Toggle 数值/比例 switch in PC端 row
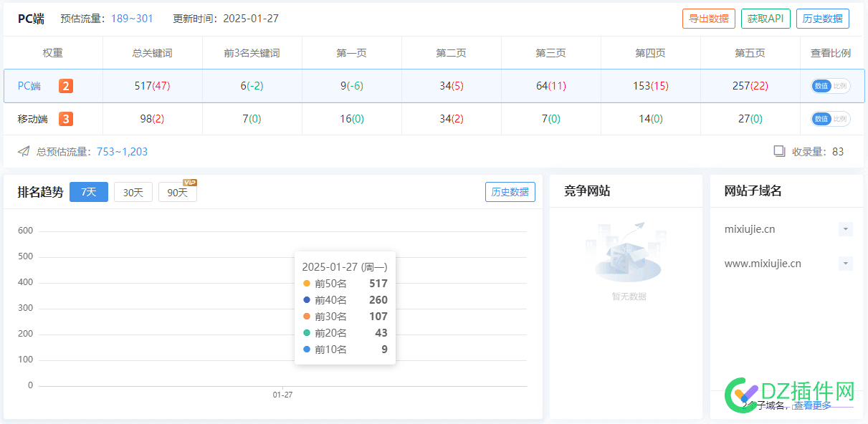The image size is (868, 424). tap(831, 86)
